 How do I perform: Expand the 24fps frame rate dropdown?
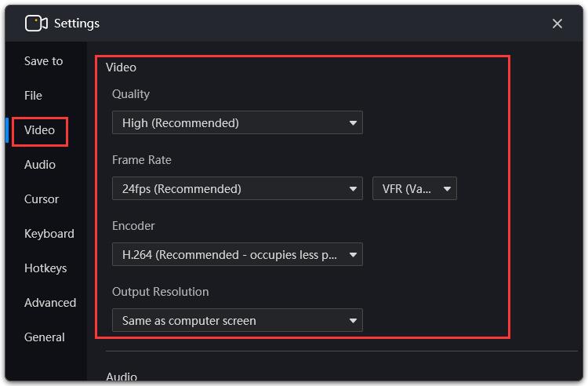pos(238,188)
